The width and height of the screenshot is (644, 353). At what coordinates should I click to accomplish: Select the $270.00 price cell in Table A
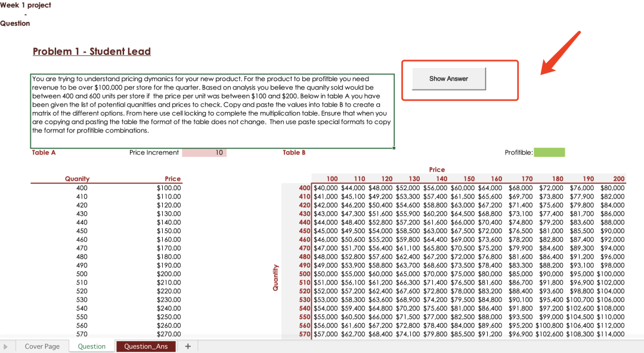pos(169,335)
